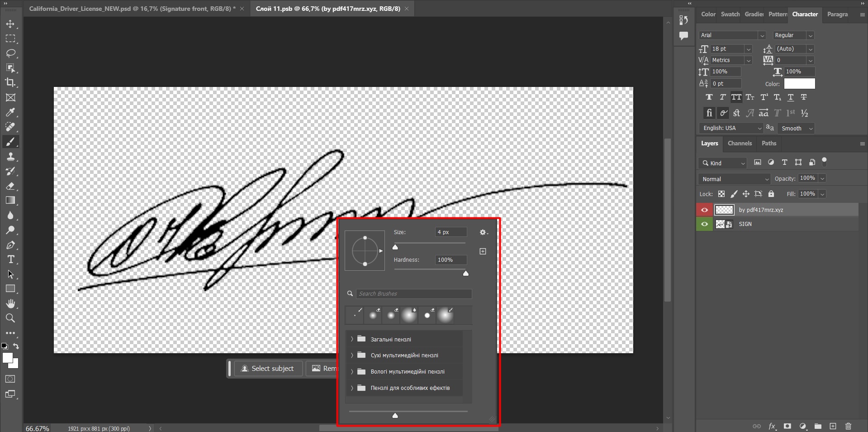Switch to the California_Driver_License_NEW.psd document tab
Screen dimensions: 868x432
pos(131,8)
